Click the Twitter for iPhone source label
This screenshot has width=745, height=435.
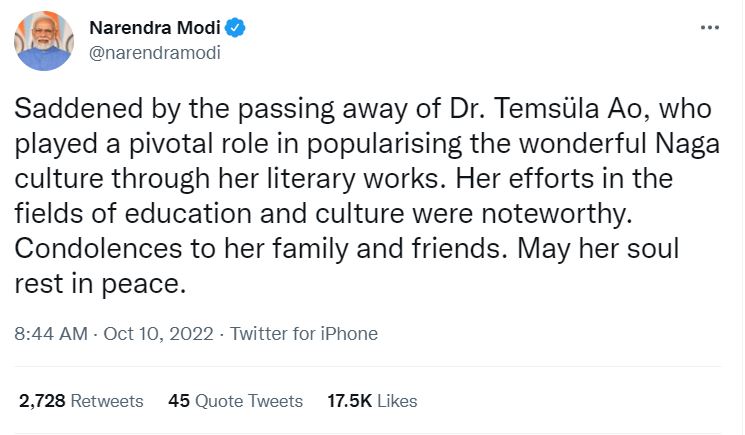(304, 334)
